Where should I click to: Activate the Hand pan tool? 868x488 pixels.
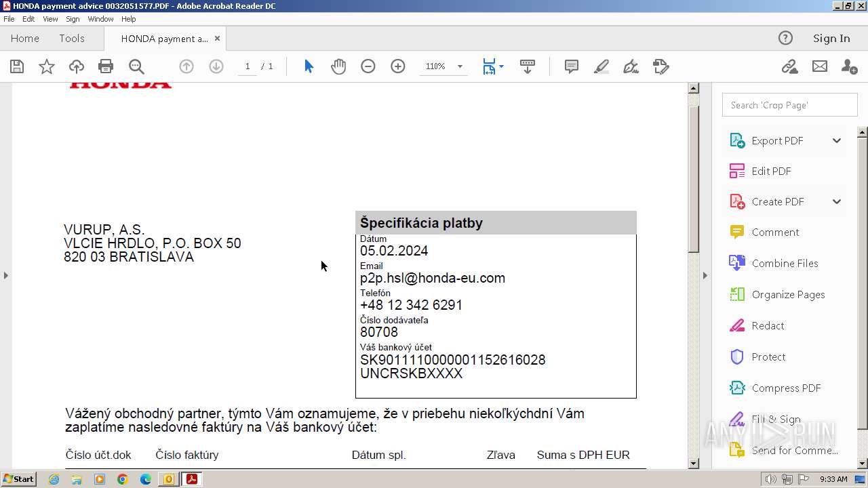[x=338, y=66]
